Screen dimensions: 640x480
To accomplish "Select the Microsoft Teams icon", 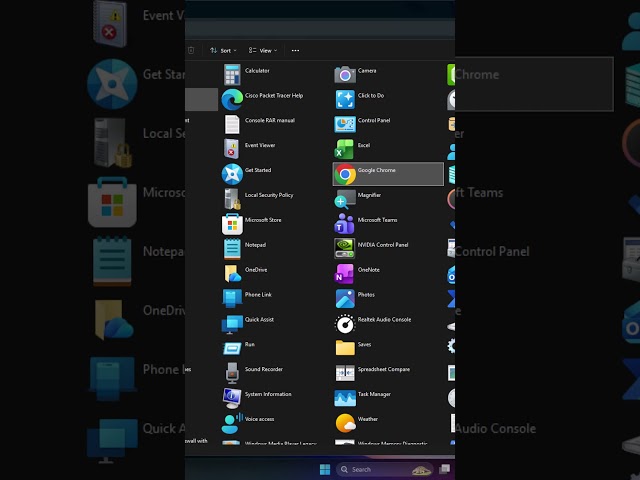I will tap(344, 224).
